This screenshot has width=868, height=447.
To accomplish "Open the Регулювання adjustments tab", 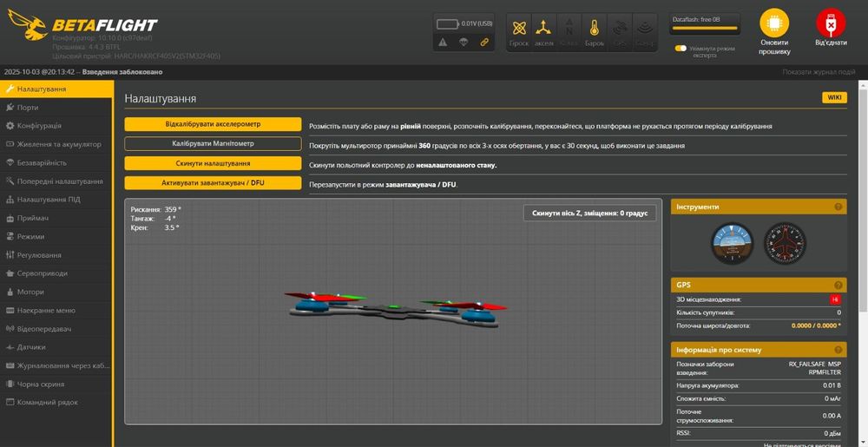I will click(x=56, y=255).
